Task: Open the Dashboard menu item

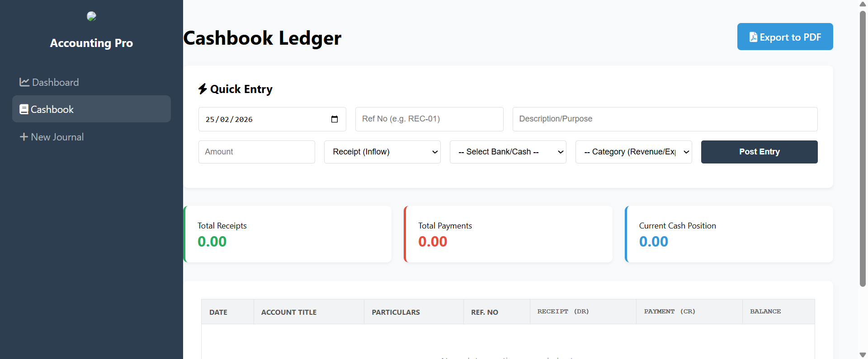Action: pyautogui.click(x=91, y=82)
